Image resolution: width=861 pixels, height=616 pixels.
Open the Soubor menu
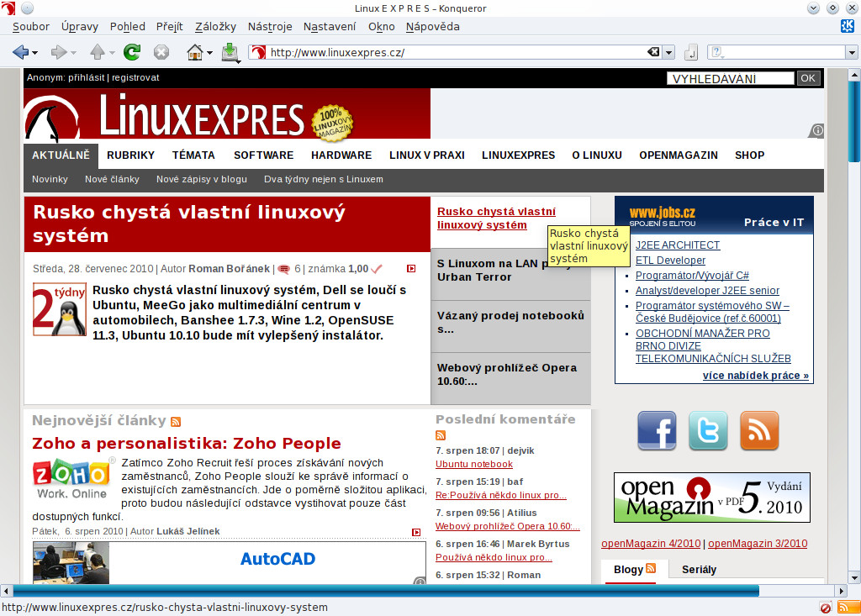pos(31,26)
